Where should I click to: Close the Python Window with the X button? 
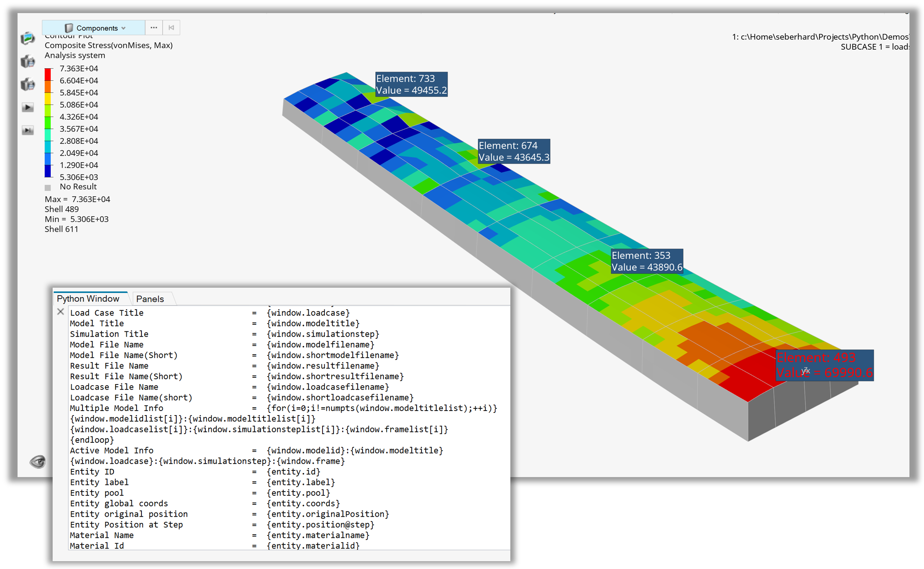tap(60, 312)
